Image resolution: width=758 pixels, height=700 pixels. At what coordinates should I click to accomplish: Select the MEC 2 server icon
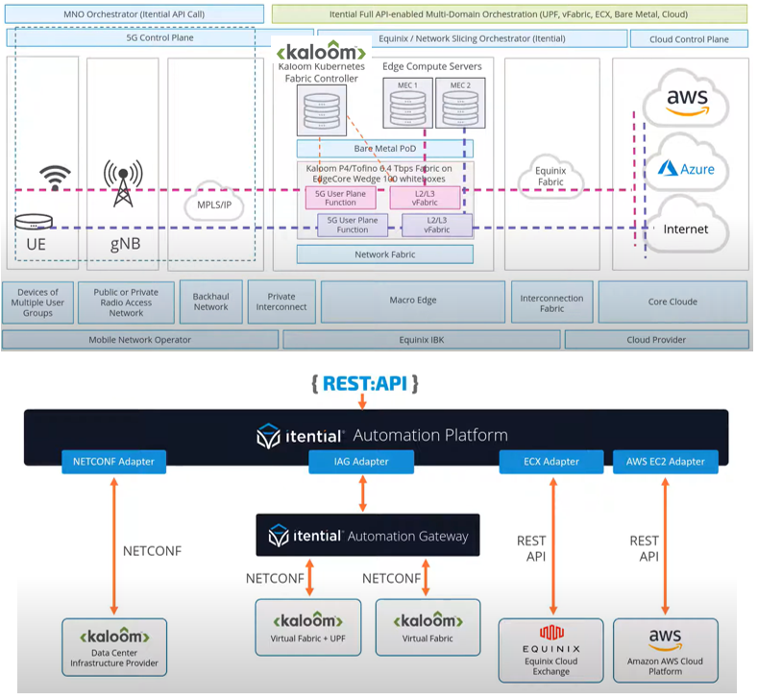[x=460, y=104]
